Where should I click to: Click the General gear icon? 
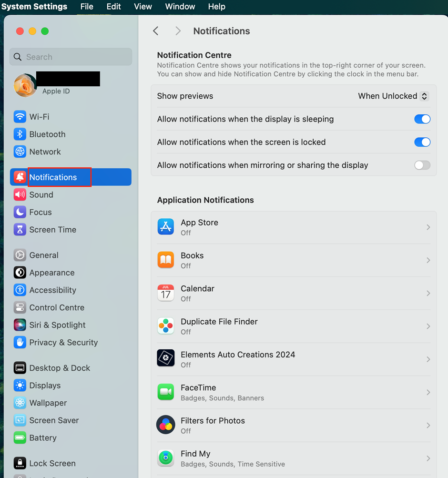click(20, 255)
